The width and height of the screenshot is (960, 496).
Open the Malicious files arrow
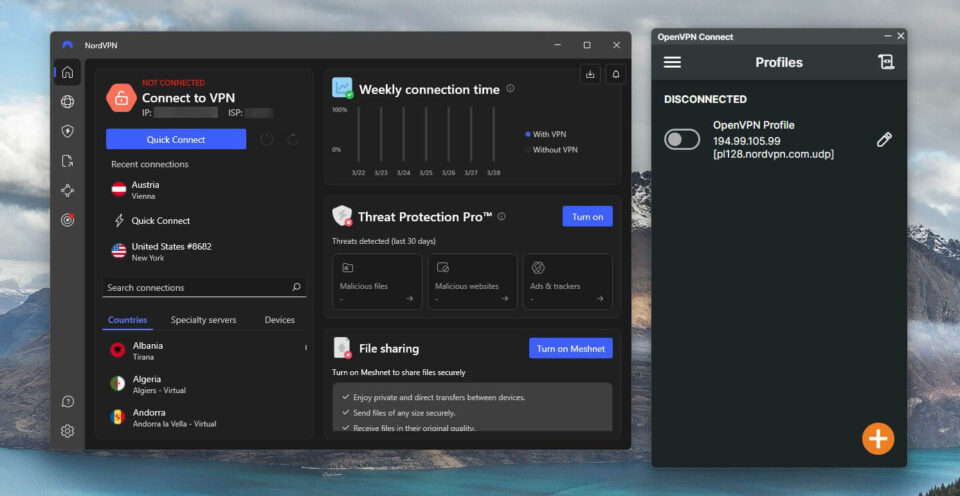pos(410,299)
